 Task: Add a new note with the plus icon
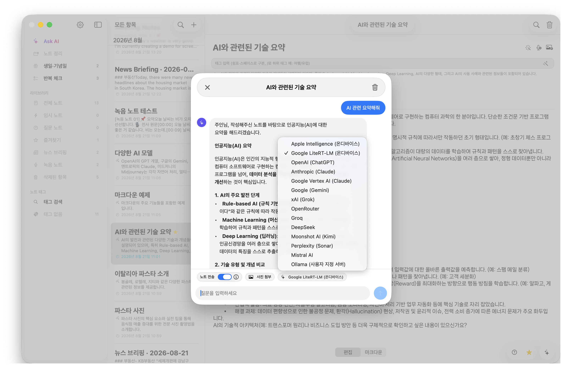coord(194,25)
